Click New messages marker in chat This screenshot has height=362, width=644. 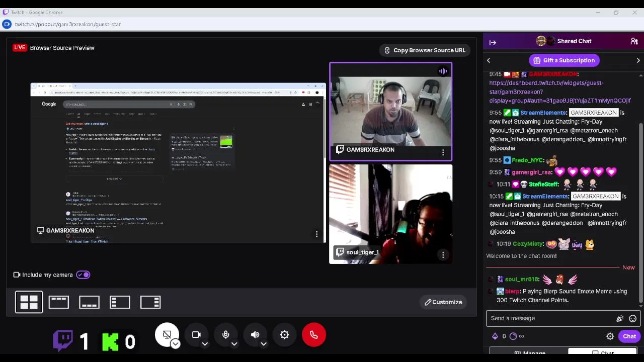[x=628, y=267]
